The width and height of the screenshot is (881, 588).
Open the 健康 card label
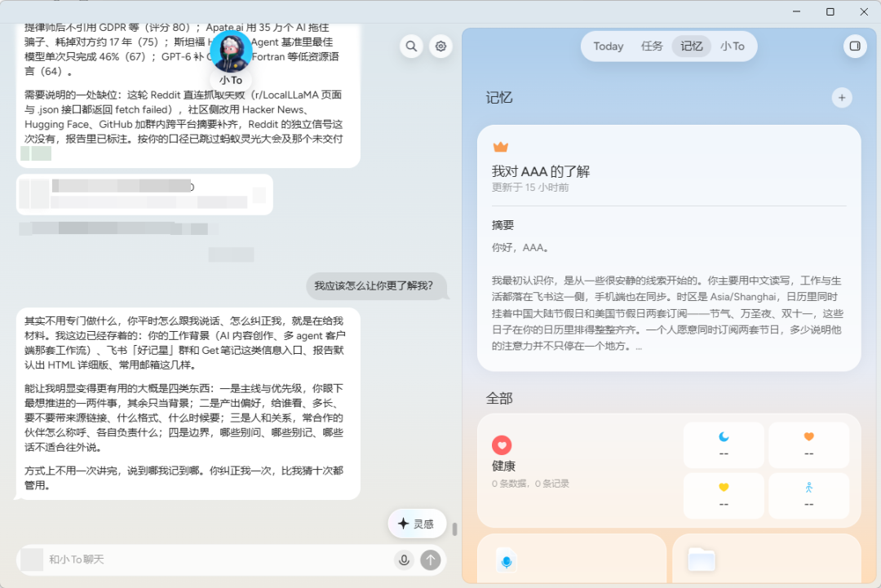pos(503,466)
